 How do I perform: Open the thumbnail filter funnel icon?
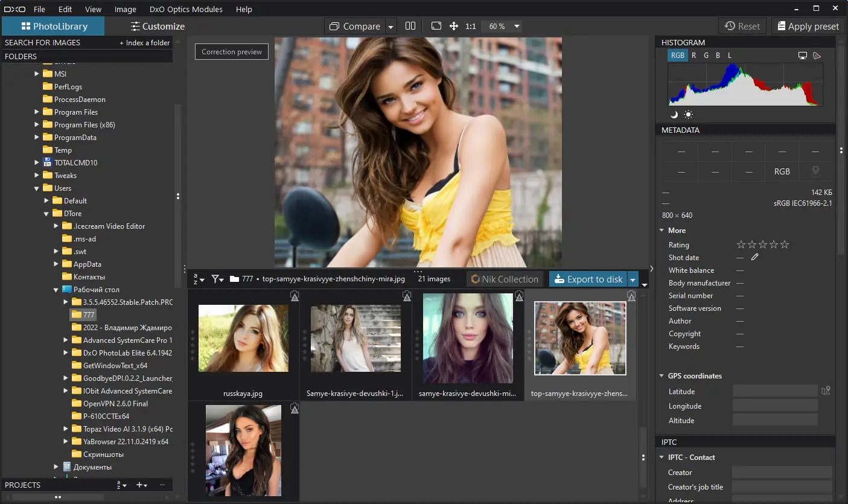[x=216, y=279]
